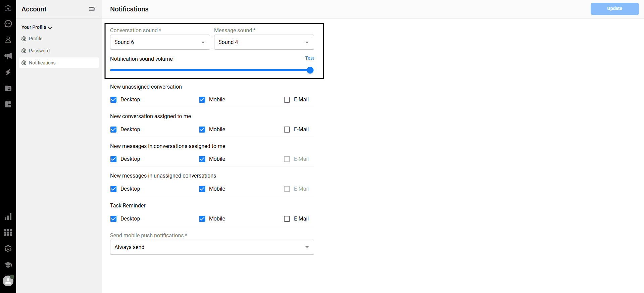Image resolution: width=644 pixels, height=293 pixels.
Task: Open contacts person icon in sidebar
Action: pyautogui.click(x=8, y=40)
